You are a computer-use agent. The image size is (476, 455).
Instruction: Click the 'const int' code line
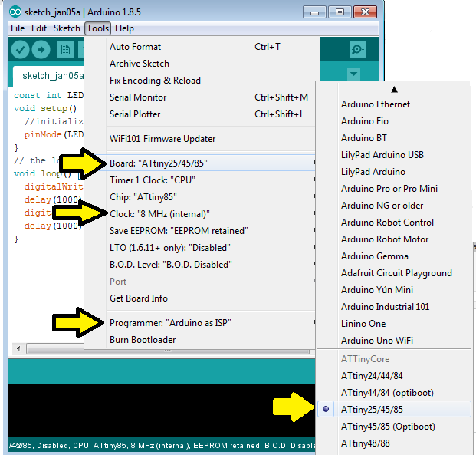[48, 95]
